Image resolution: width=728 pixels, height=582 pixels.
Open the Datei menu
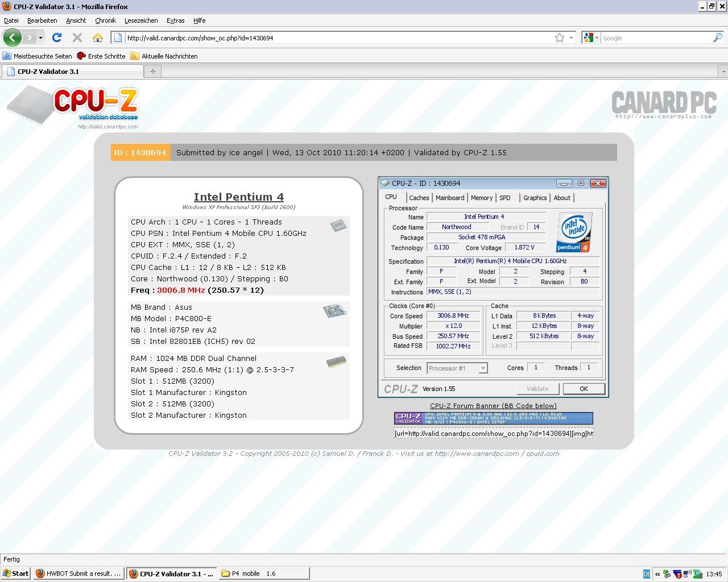[x=11, y=20]
